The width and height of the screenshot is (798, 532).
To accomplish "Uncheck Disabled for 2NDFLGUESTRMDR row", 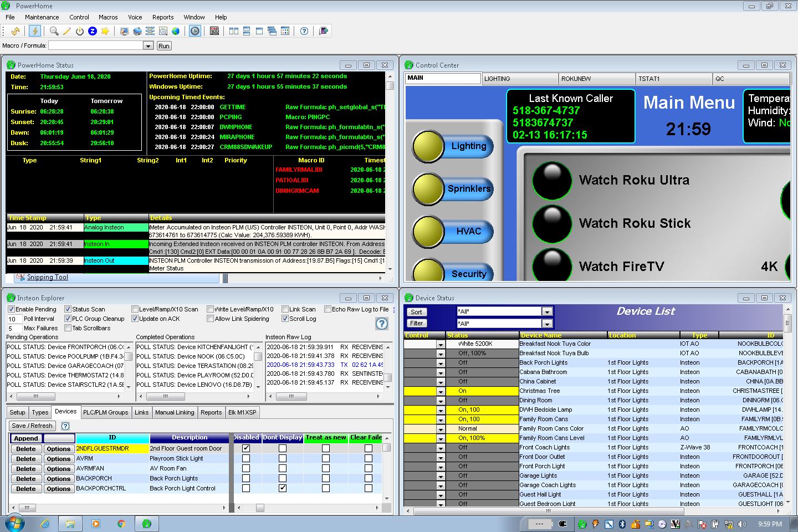I will click(246, 448).
